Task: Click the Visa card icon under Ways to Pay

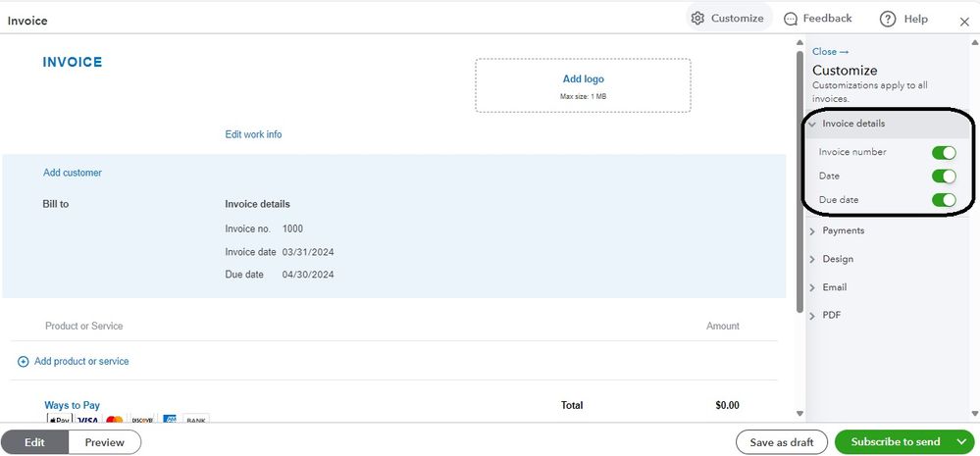Action: pos(87,421)
